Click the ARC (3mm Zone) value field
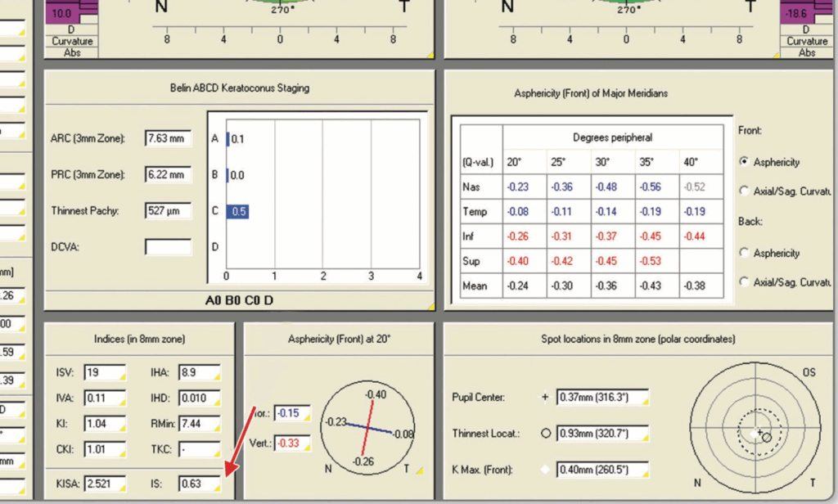The image size is (838, 504). [x=168, y=138]
